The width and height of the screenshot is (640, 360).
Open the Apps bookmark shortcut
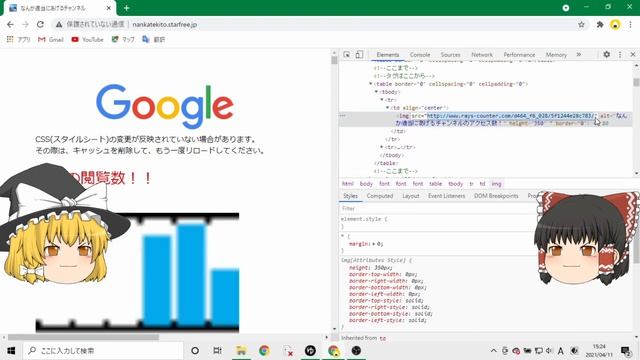[x=18, y=40]
